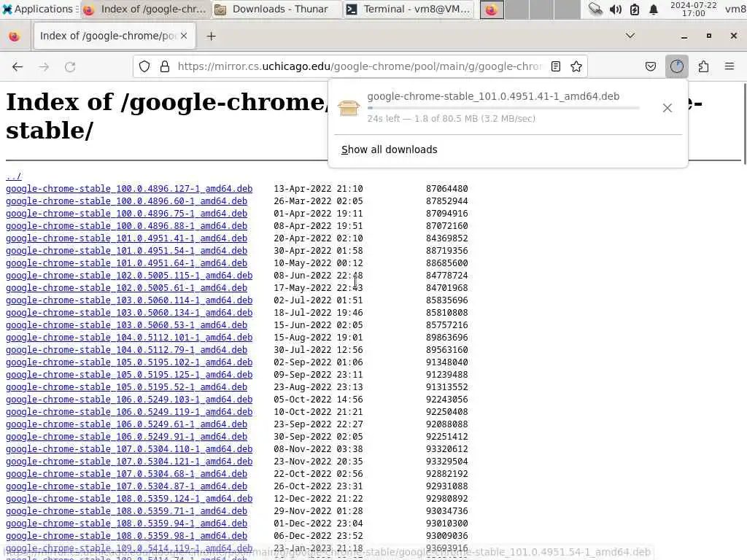Click google-chrome-stable_106.0.5249.103-1_amd64.deb
Viewport: 747px width, 560px height.
tap(129, 399)
